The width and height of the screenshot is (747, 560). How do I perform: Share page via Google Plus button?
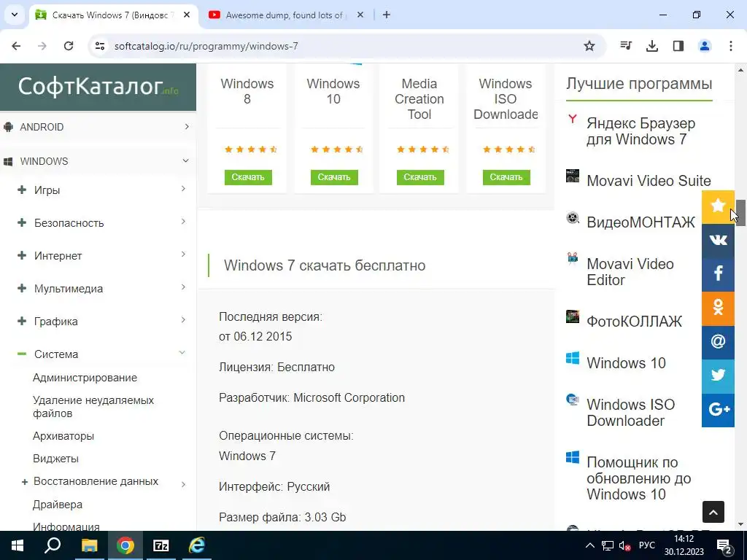[x=718, y=410]
